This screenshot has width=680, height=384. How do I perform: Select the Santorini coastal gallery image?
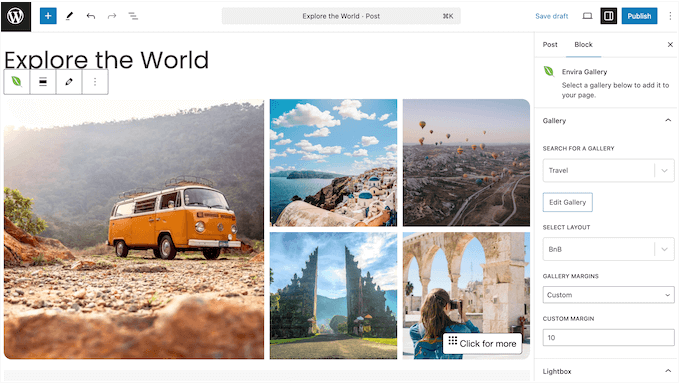coord(333,163)
